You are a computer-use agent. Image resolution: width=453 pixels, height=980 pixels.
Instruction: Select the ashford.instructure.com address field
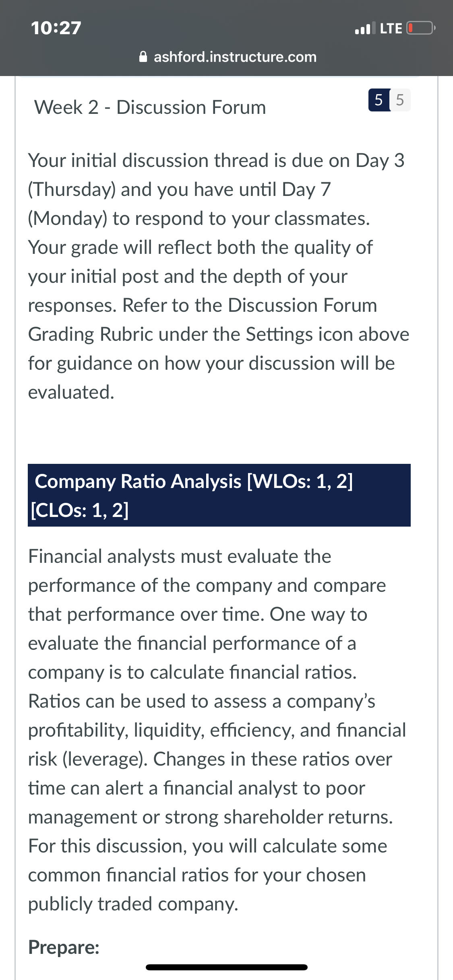coord(228,57)
